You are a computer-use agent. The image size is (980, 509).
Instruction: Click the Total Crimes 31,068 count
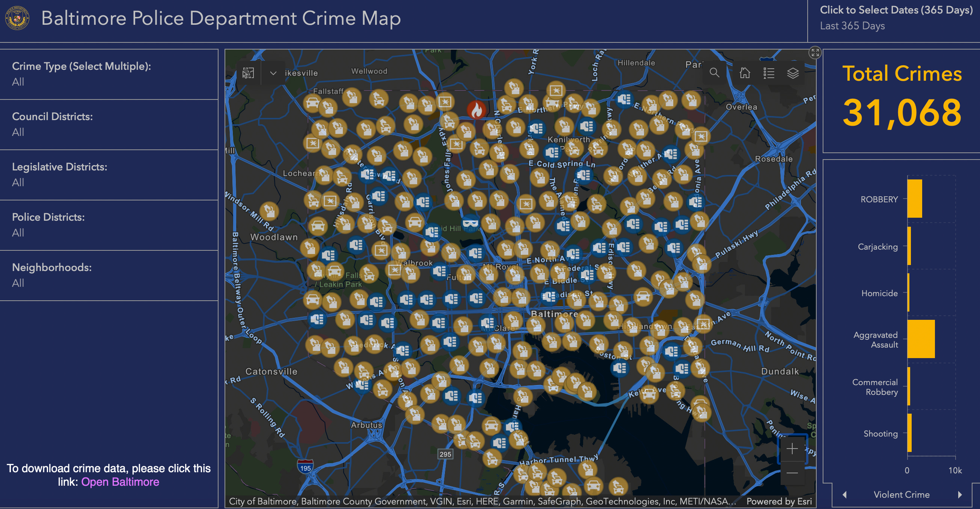(x=902, y=113)
